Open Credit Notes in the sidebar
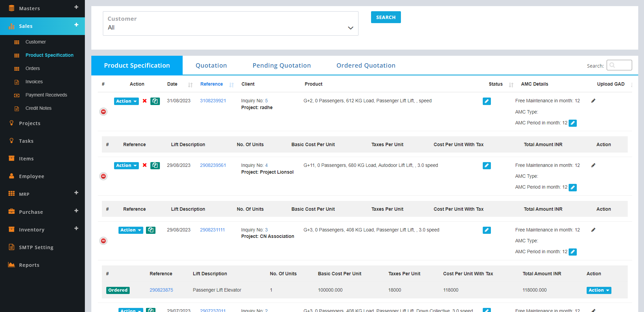This screenshot has width=644, height=312. point(38,108)
